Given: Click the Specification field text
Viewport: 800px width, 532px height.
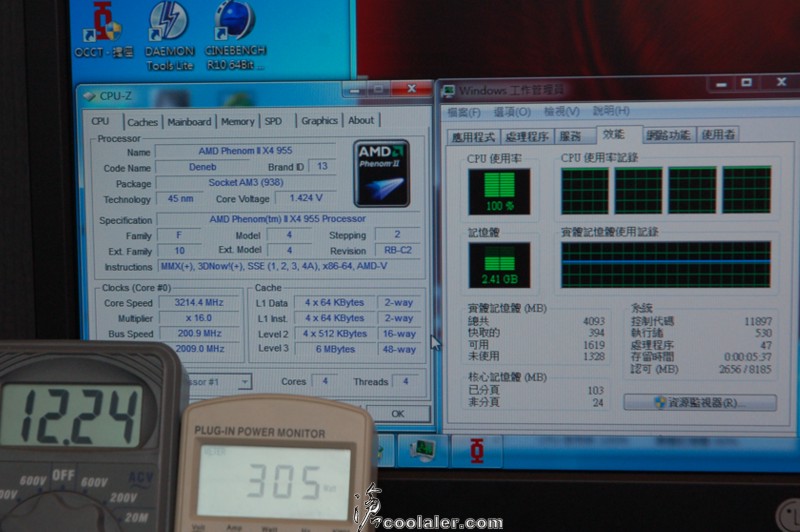Looking at the screenshot, I should [288, 219].
